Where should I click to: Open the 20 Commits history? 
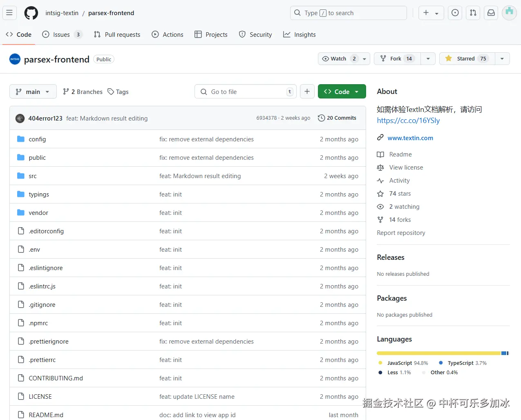pos(337,118)
